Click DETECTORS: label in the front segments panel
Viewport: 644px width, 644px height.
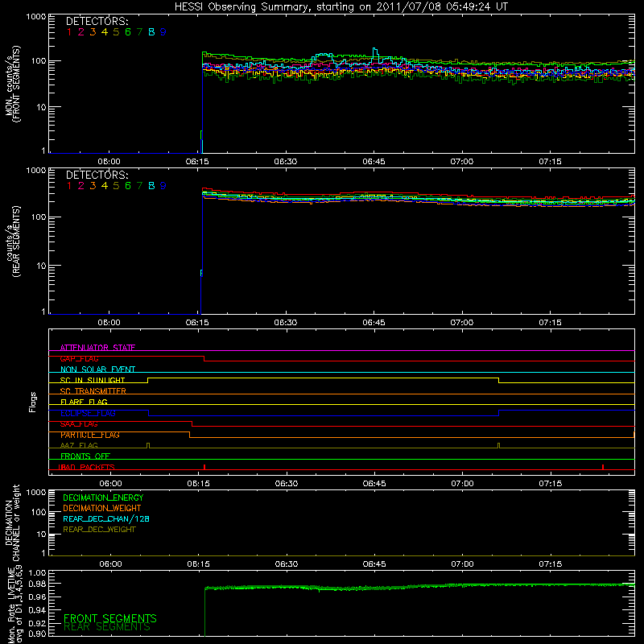click(x=97, y=21)
